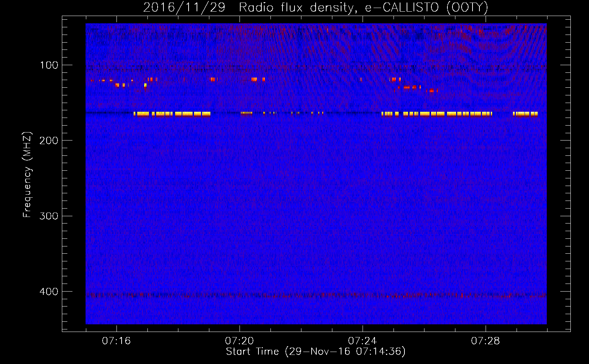Click the 07:16 time tick label
589x364 pixels.
pyautogui.click(x=116, y=341)
